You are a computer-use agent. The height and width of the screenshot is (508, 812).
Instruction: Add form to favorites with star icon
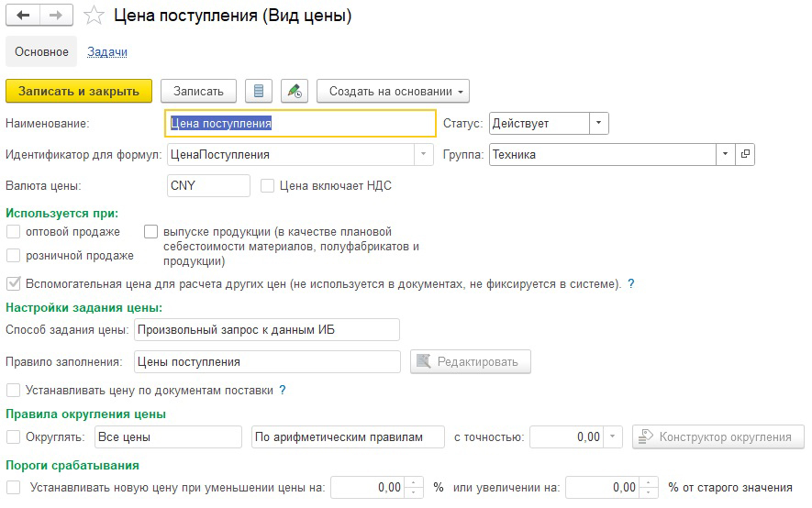point(93,16)
